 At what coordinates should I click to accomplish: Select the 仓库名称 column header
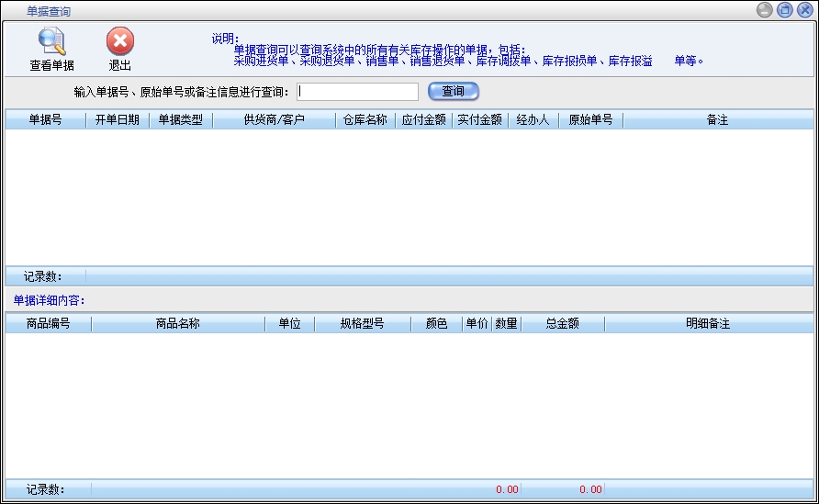click(365, 120)
